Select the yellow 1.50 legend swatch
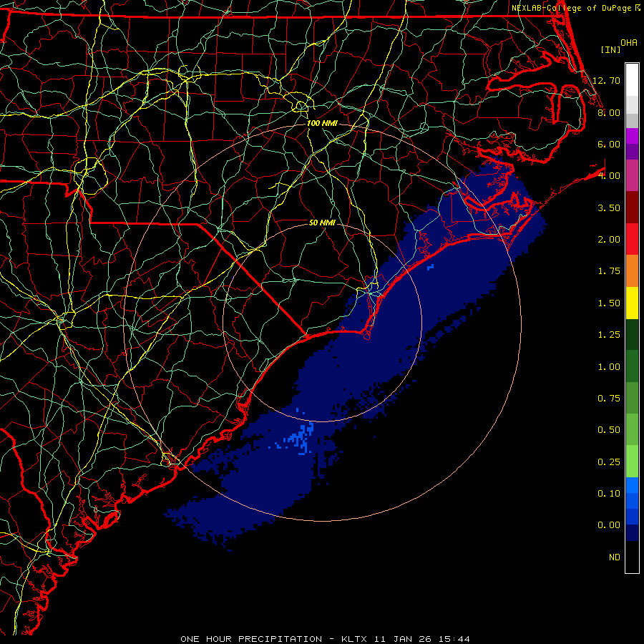 (x=632, y=303)
